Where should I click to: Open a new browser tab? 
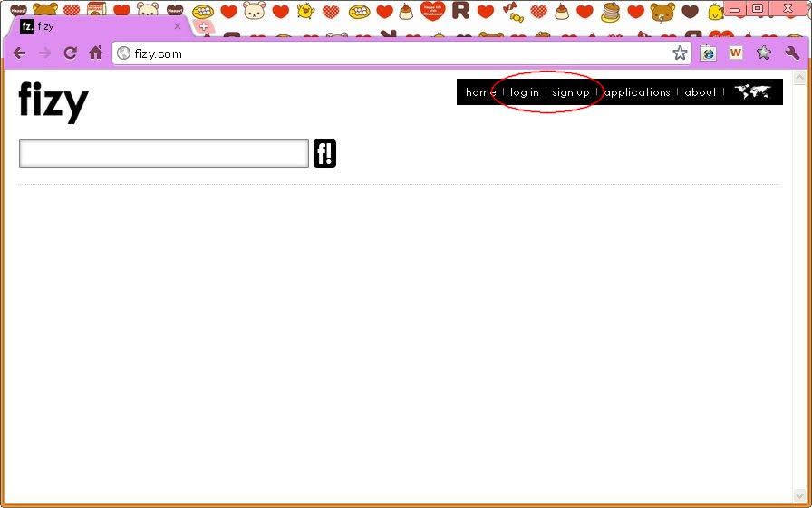tap(203, 26)
